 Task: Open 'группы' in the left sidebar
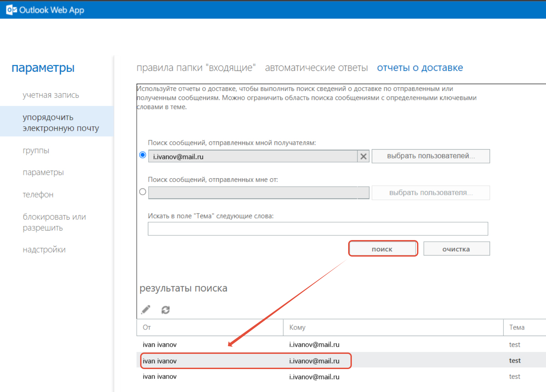coord(36,151)
